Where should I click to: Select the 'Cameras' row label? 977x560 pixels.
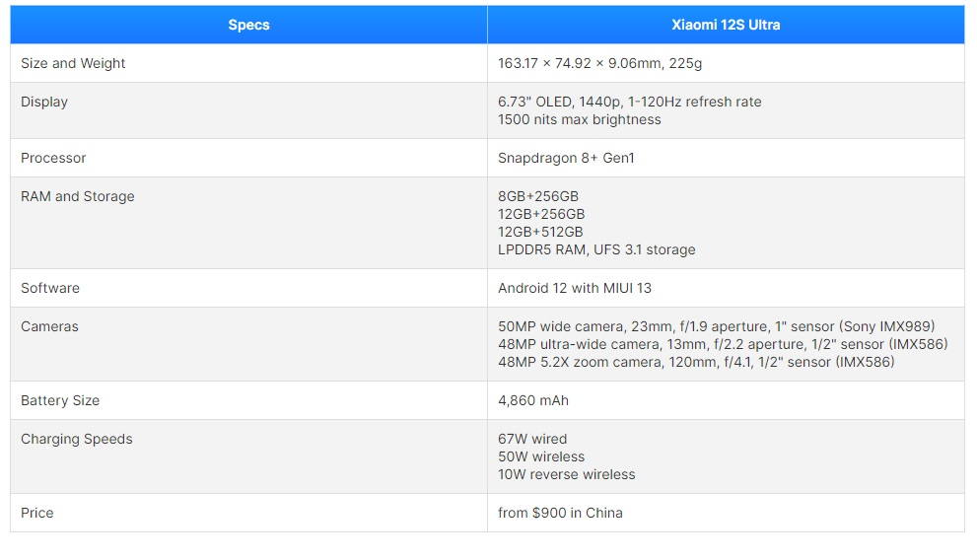click(x=49, y=327)
